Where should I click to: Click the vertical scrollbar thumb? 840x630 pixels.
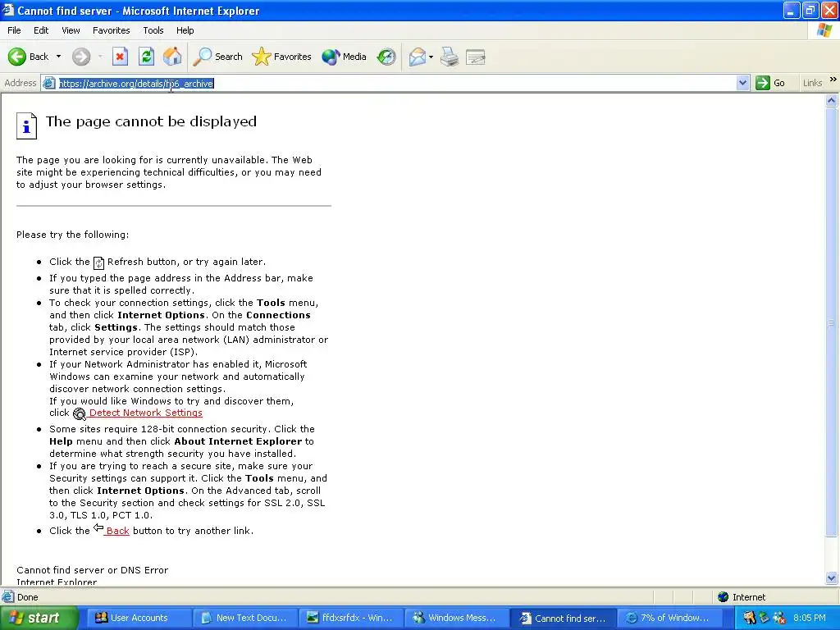832,322
